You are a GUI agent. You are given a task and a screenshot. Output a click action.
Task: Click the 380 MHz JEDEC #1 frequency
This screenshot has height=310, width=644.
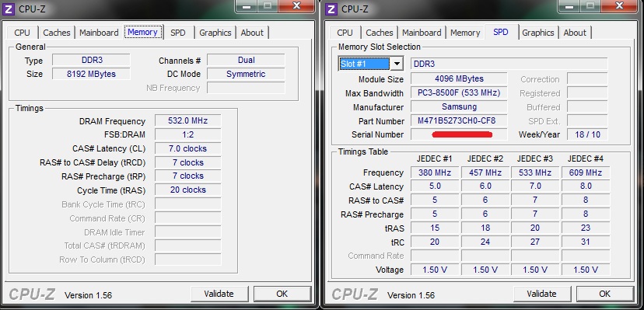(435, 172)
